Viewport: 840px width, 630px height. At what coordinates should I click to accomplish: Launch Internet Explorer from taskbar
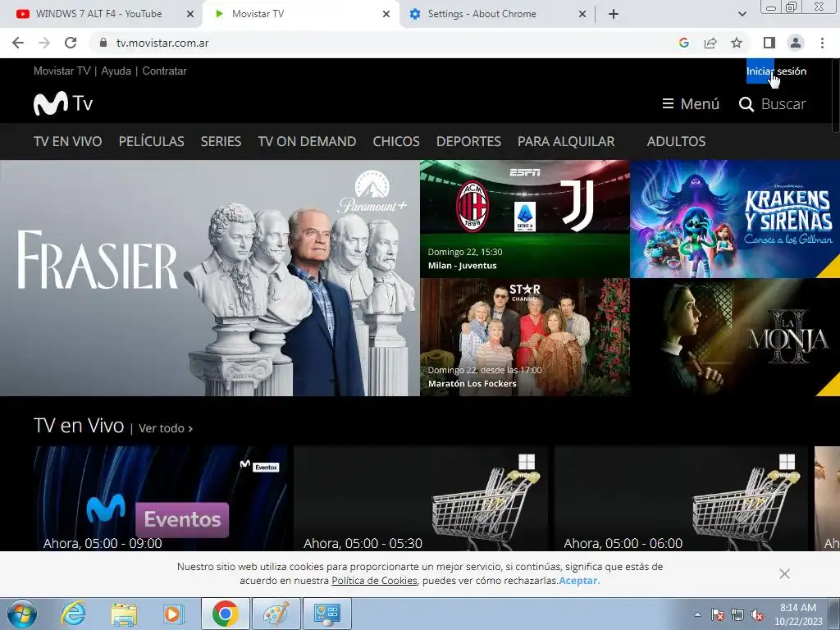[73, 614]
